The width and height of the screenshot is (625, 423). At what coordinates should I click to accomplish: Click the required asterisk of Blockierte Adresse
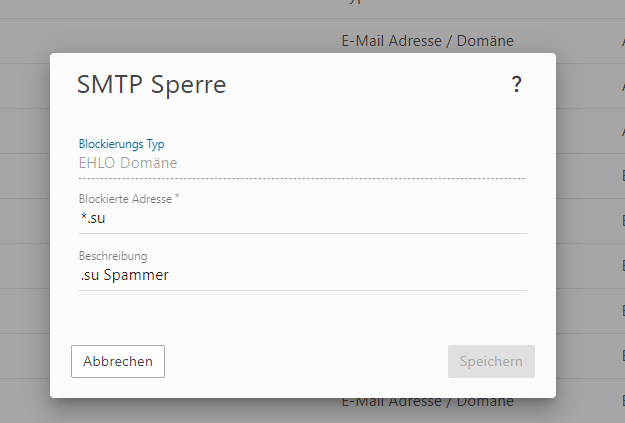point(177,198)
